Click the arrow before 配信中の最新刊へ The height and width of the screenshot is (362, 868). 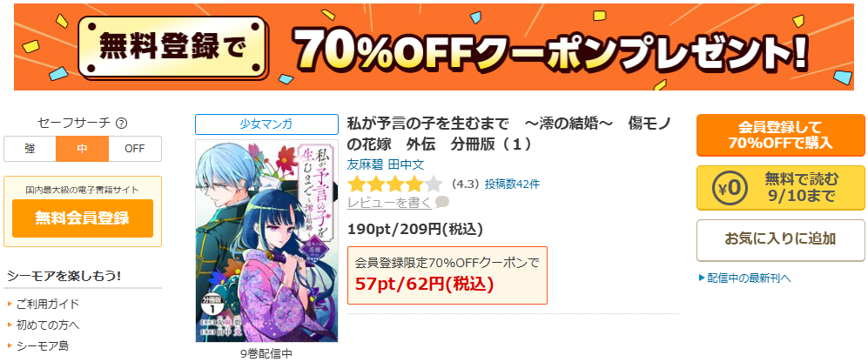pyautogui.click(x=702, y=278)
